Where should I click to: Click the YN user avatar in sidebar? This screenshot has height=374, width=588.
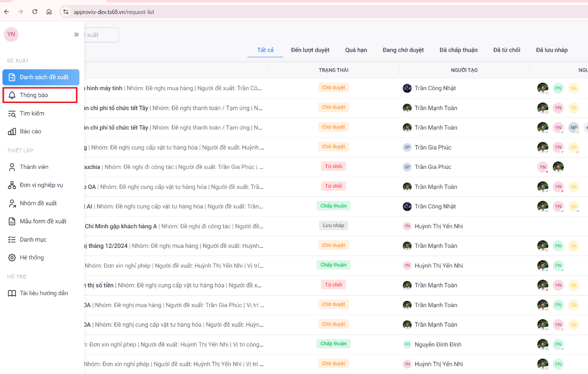tap(11, 34)
